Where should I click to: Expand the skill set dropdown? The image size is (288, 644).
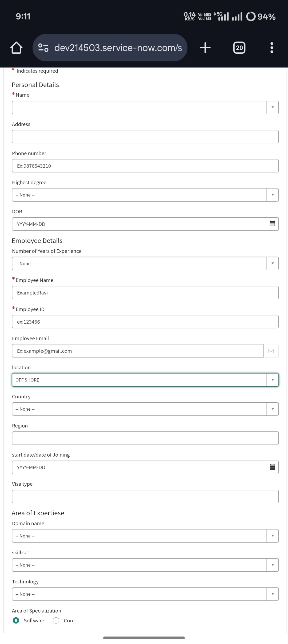[145, 565]
